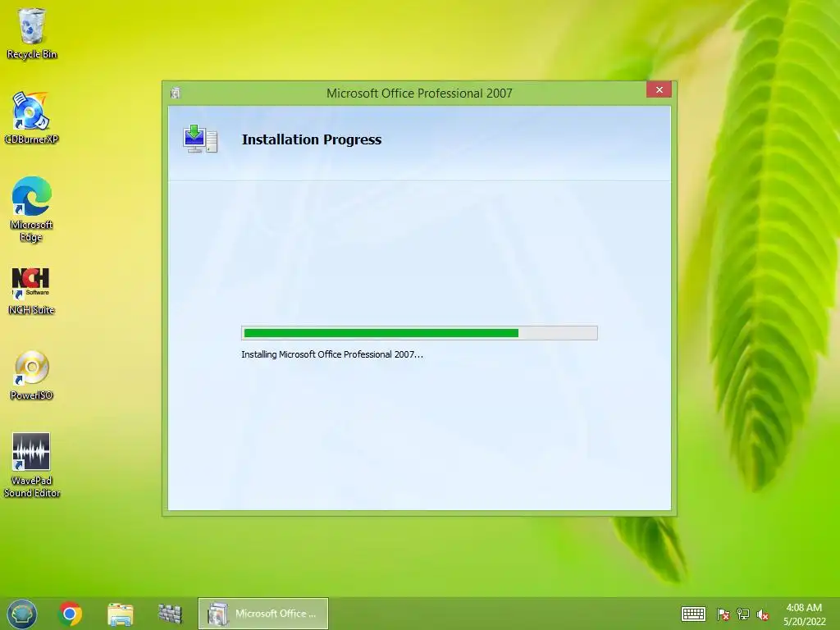Click the green installation progress bar
Image resolution: width=840 pixels, height=630 pixels.
pos(419,333)
